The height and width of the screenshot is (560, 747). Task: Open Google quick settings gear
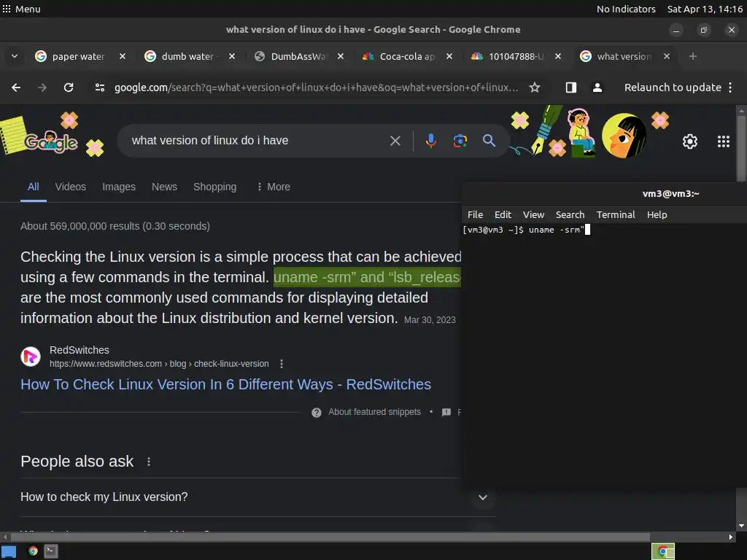click(690, 141)
